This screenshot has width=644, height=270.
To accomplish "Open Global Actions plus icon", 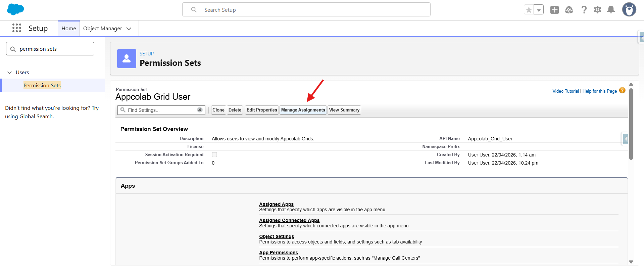I will (x=554, y=10).
